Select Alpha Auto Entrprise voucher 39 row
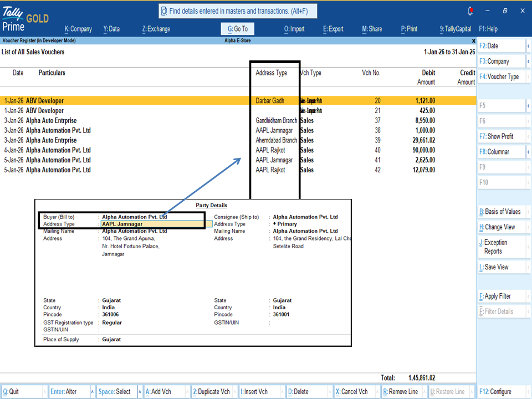Image resolution: width=532 pixels, height=399 pixels. pyautogui.click(x=238, y=140)
